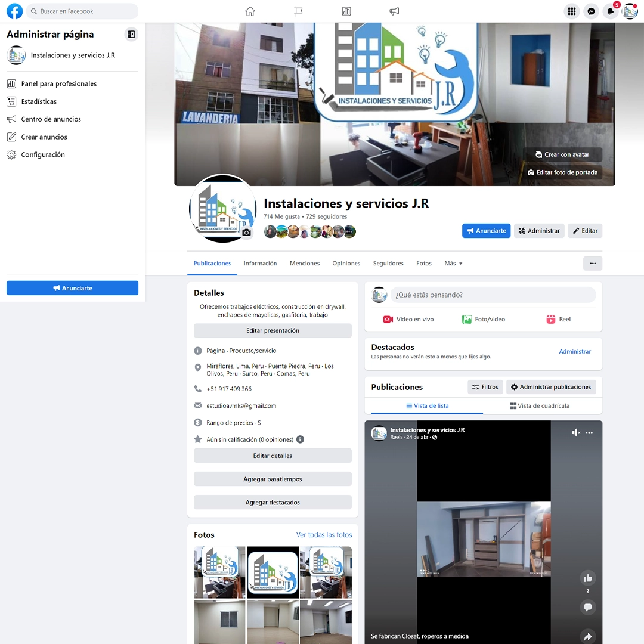Go to Facebook home icon
This screenshot has height=644, width=644.
pyautogui.click(x=250, y=11)
